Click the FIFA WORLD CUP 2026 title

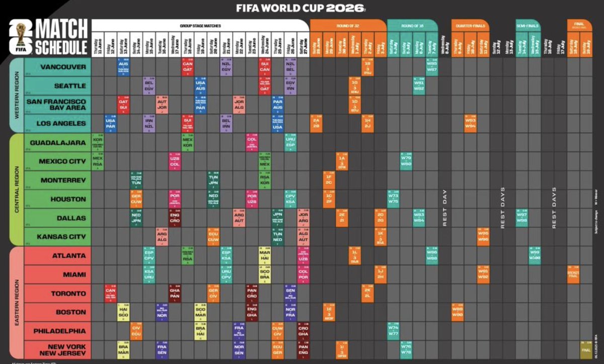(x=301, y=8)
